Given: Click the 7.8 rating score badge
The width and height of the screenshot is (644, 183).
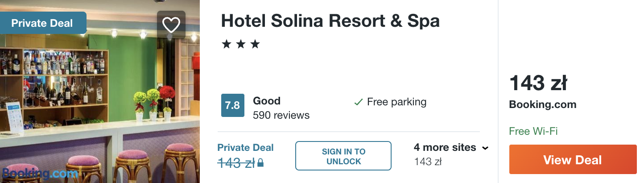Looking at the screenshot, I should tap(232, 105).
